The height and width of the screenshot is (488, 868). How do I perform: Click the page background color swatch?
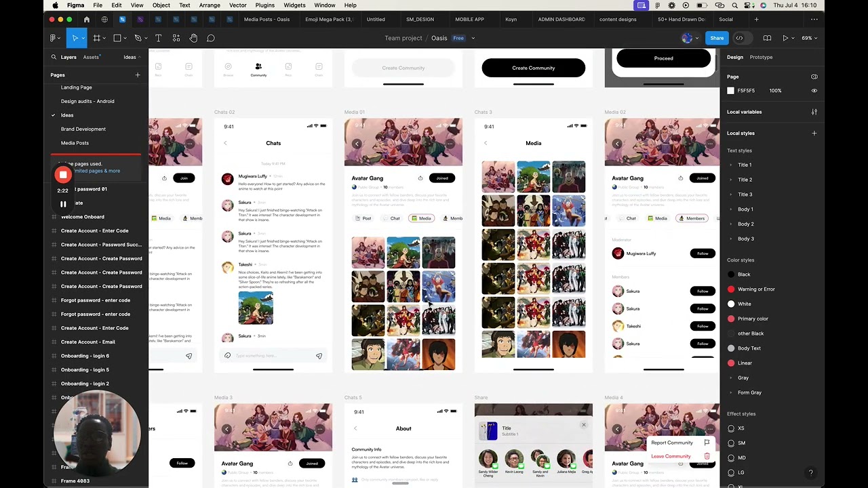731,91
